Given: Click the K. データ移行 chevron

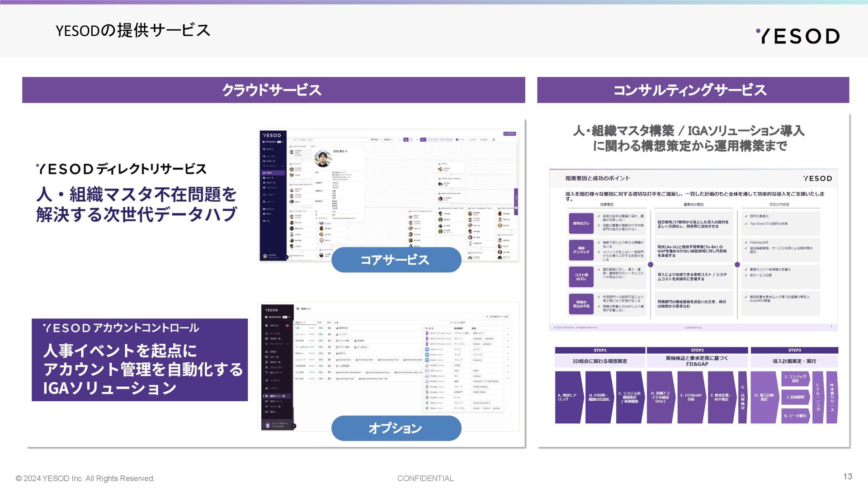Looking at the screenshot, I should tap(796, 416).
